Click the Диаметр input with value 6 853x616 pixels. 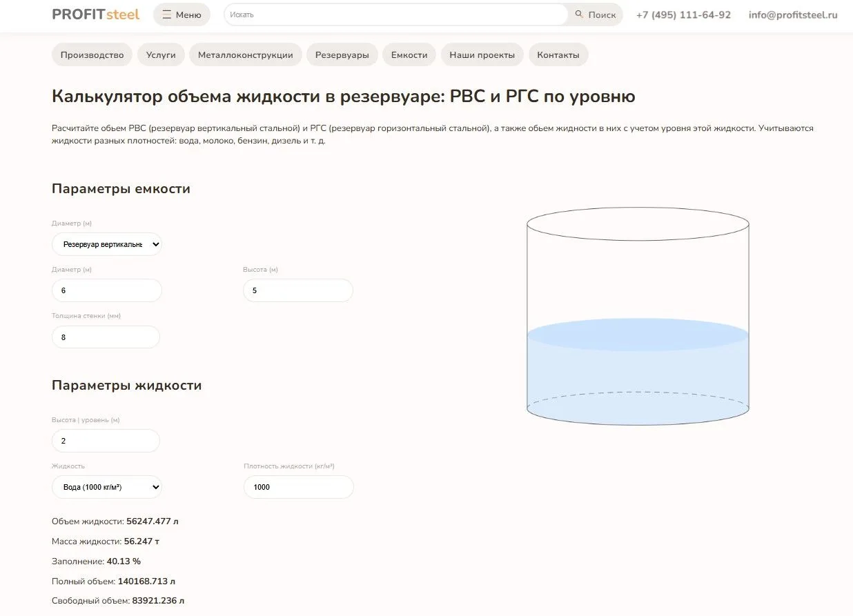point(107,290)
